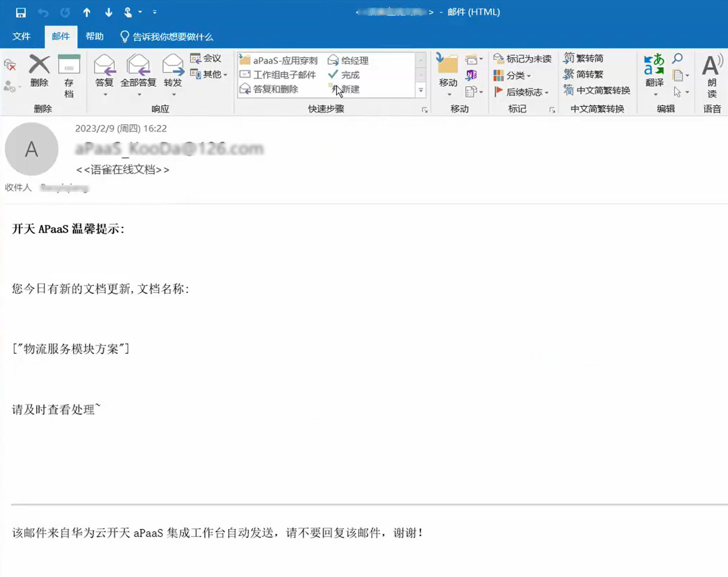728x577 pixels.
Task: Open the touch mode dropdown arrow
Action: 140,12
